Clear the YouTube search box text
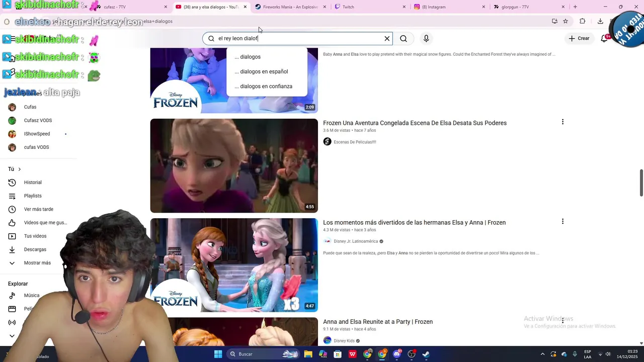This screenshot has height=362, width=644. (x=387, y=38)
